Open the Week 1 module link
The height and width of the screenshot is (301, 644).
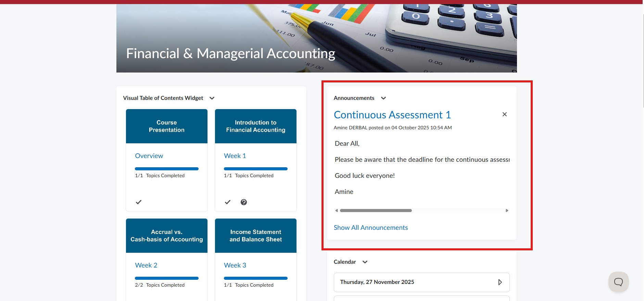coord(235,156)
